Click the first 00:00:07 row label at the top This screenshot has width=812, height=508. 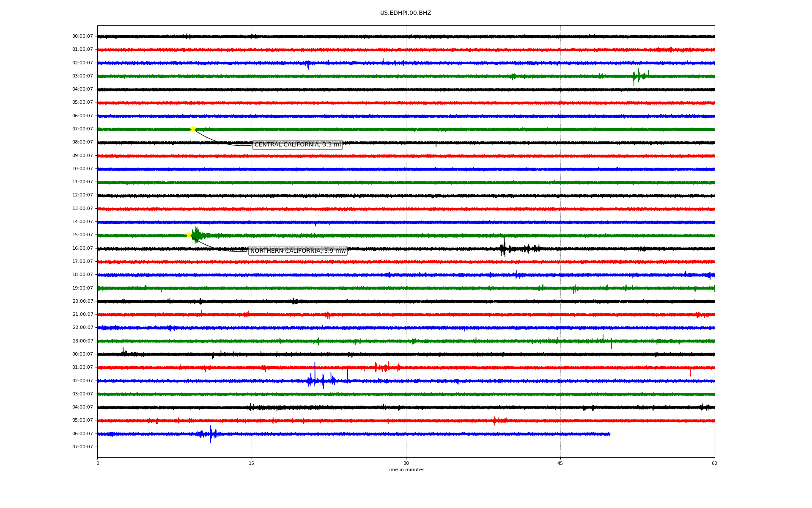pyautogui.click(x=82, y=36)
